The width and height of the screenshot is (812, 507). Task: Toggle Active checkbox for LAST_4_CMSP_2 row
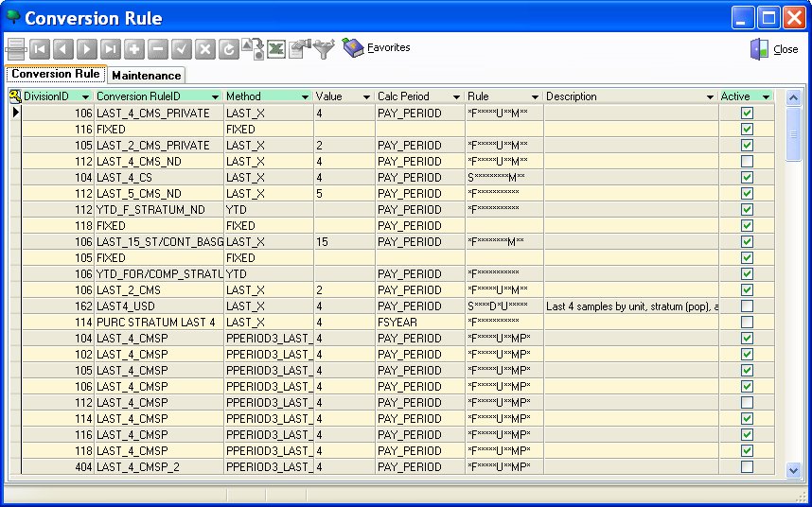(747, 466)
